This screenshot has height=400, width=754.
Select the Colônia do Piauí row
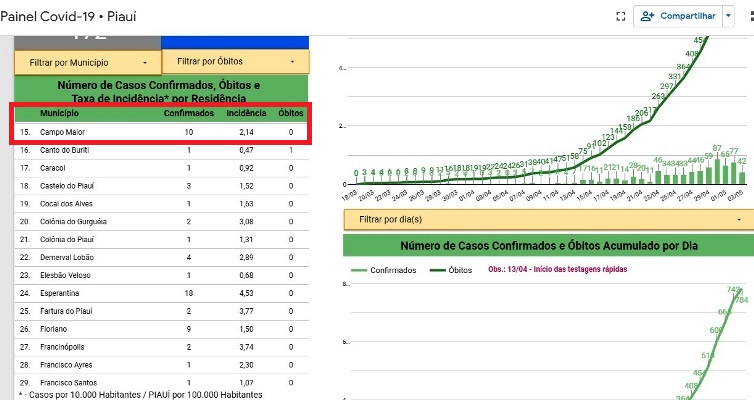[x=162, y=239]
